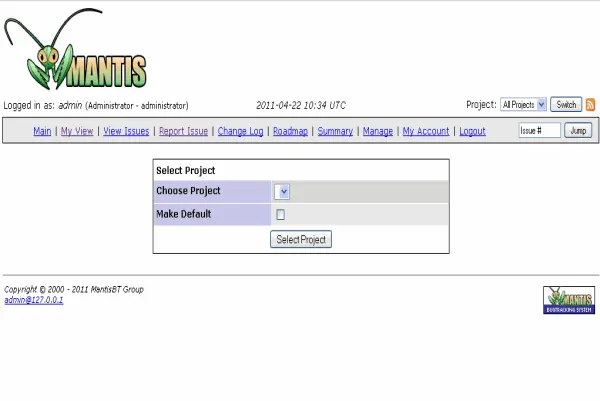Image resolution: width=600 pixels, height=401 pixels.
Task: Open the Change Log
Action: click(240, 131)
